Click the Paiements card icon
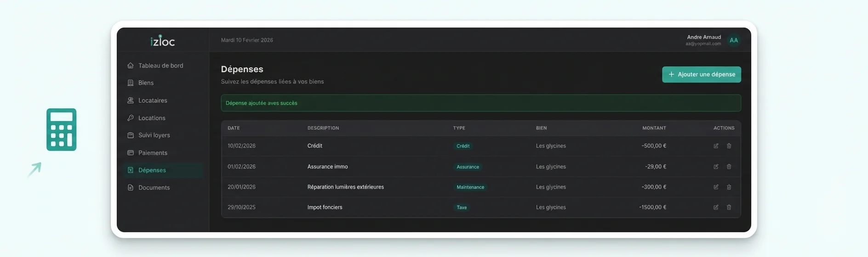868x257 pixels. 131,153
